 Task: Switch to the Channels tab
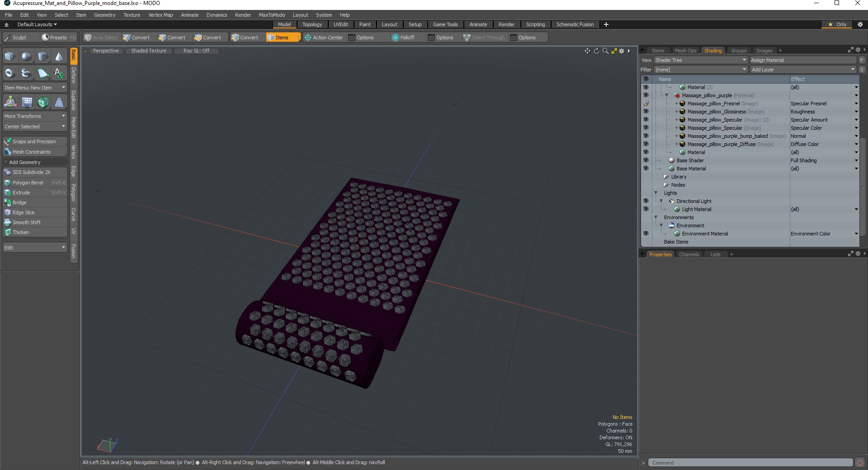[x=689, y=254]
